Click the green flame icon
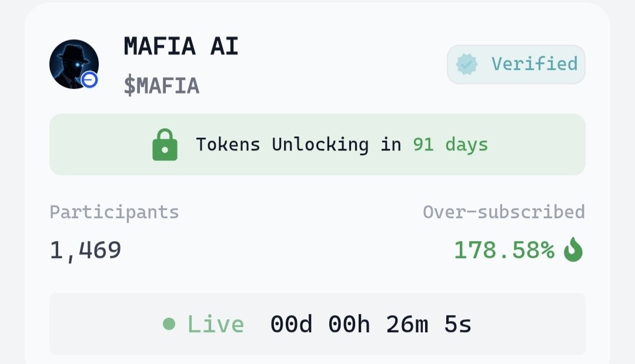 click(573, 249)
